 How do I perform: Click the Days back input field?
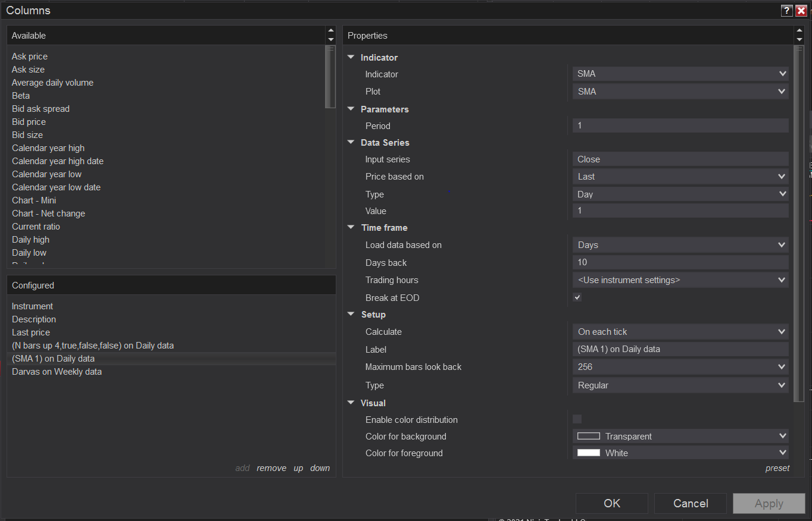coord(680,262)
